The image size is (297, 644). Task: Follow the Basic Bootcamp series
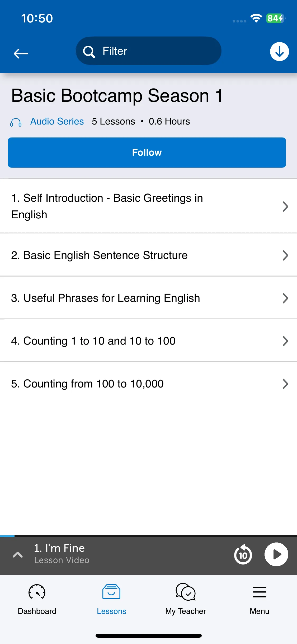(x=147, y=153)
